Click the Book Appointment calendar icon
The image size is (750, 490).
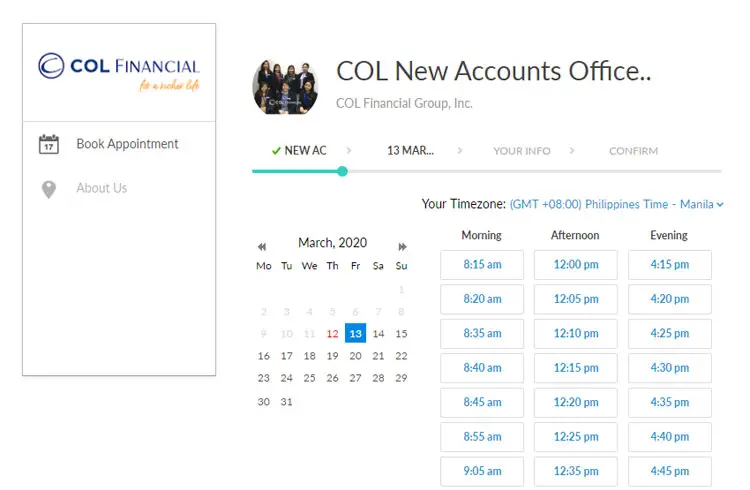coord(49,144)
